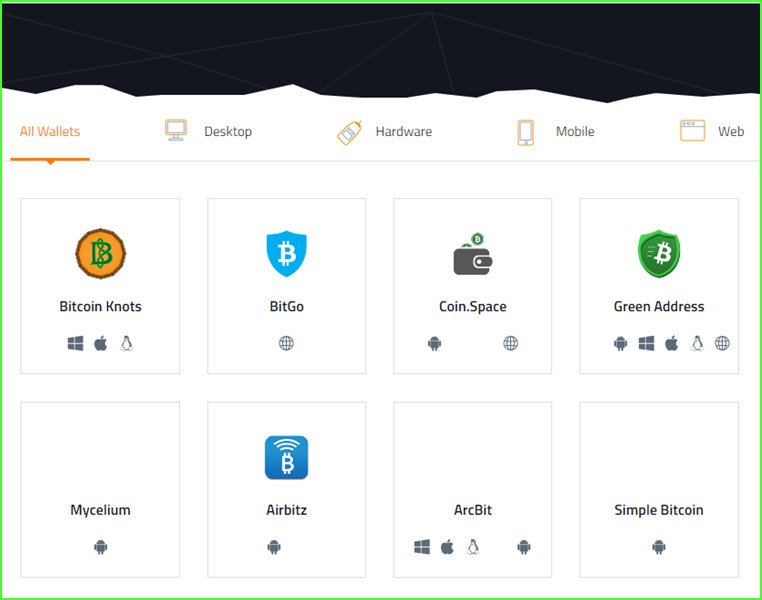
Task: Go to the Web wallets tab
Action: 731,132
